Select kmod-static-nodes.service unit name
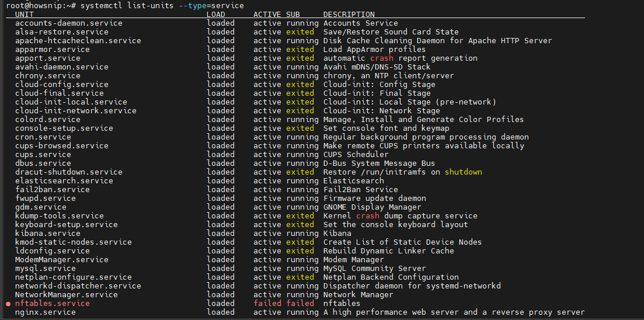 [x=73, y=242]
